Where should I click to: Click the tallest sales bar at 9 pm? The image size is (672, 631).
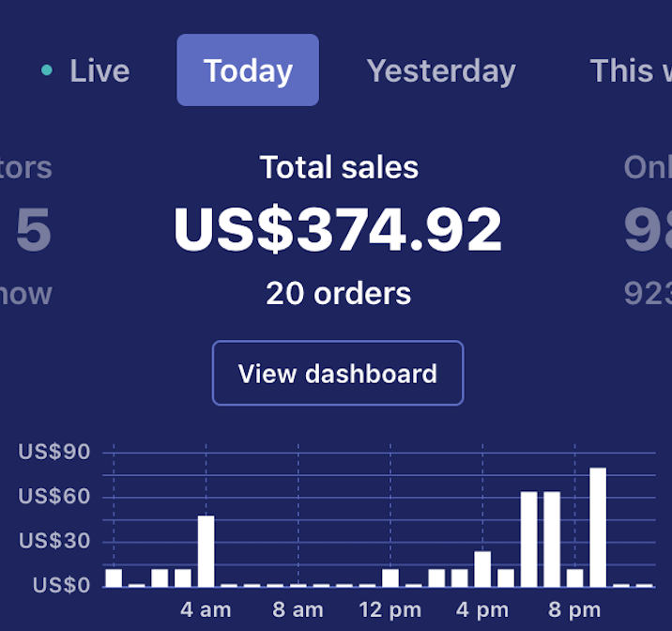pos(598,526)
